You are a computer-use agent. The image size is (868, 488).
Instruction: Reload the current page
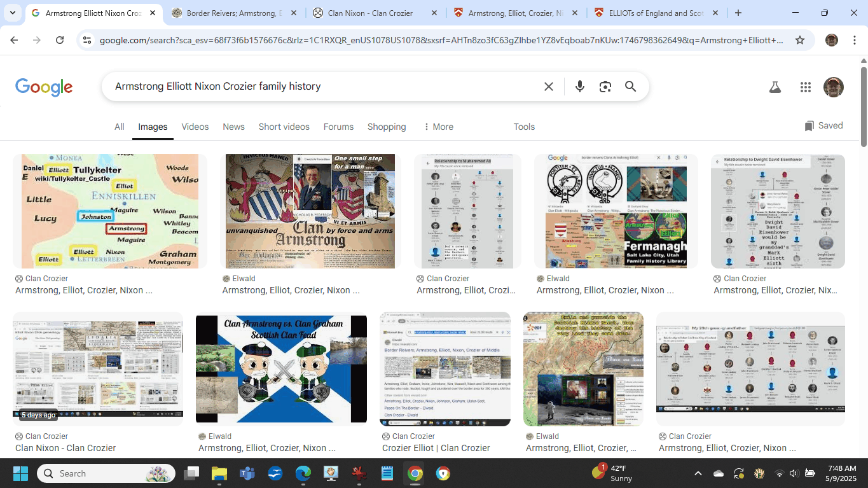(60, 40)
